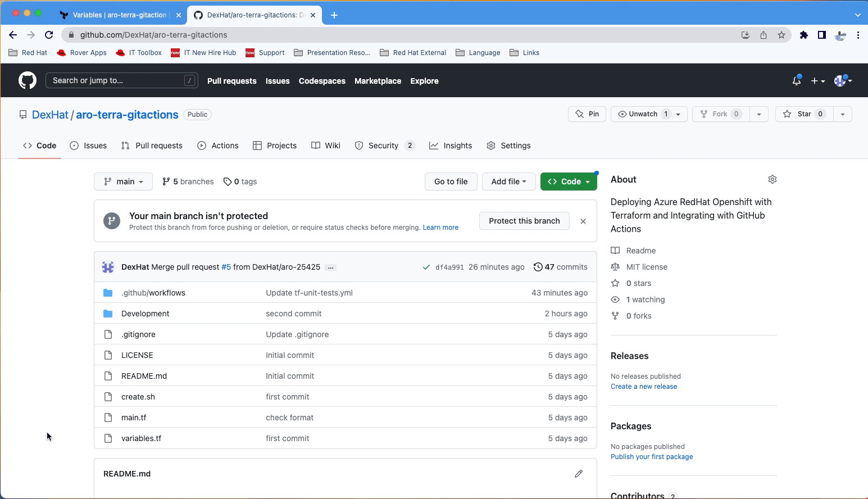
Task: Bookmark page with the star icon in address bar
Action: 781,35
